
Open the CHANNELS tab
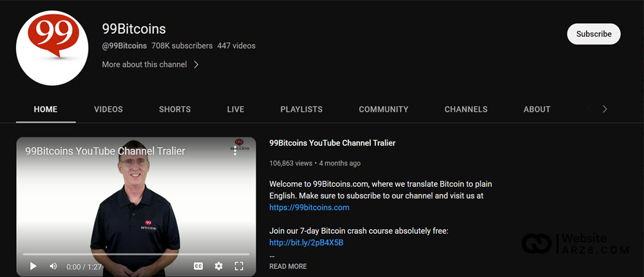[466, 110]
